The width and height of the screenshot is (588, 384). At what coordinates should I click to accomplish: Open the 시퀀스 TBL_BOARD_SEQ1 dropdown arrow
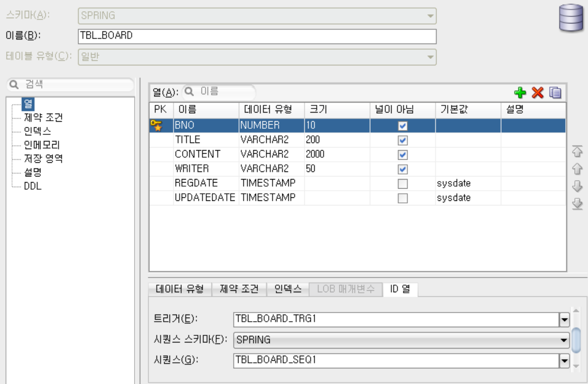tap(564, 361)
